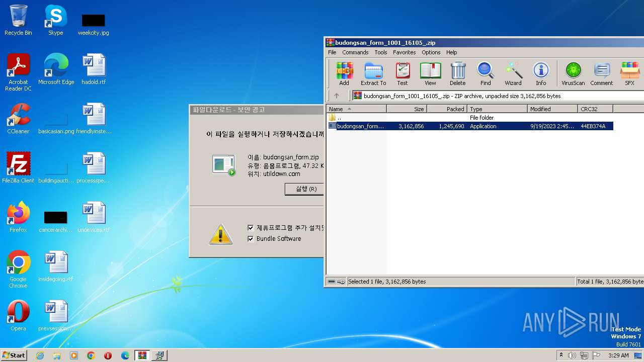The image size is (644, 362).
Task: Uncheck the 제휴프로그램 추가 설치 checkbox
Action: [x=251, y=228]
